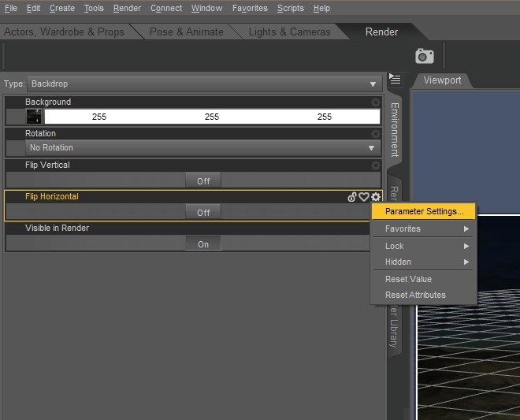Image resolution: width=520 pixels, height=420 pixels.
Task: Expand the Favorites submenu
Action: tap(424, 229)
